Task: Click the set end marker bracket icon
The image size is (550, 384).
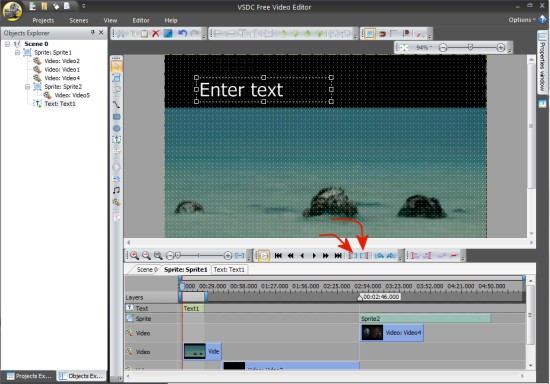Action: [364, 256]
